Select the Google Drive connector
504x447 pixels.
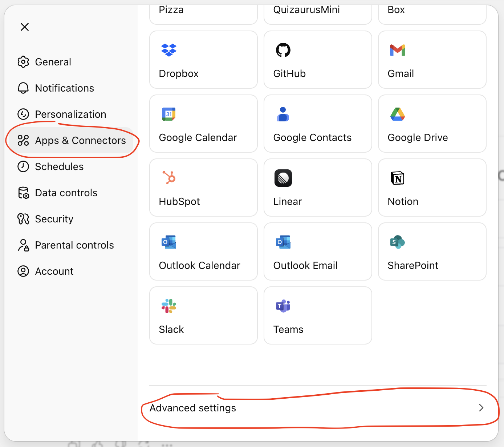pos(432,124)
